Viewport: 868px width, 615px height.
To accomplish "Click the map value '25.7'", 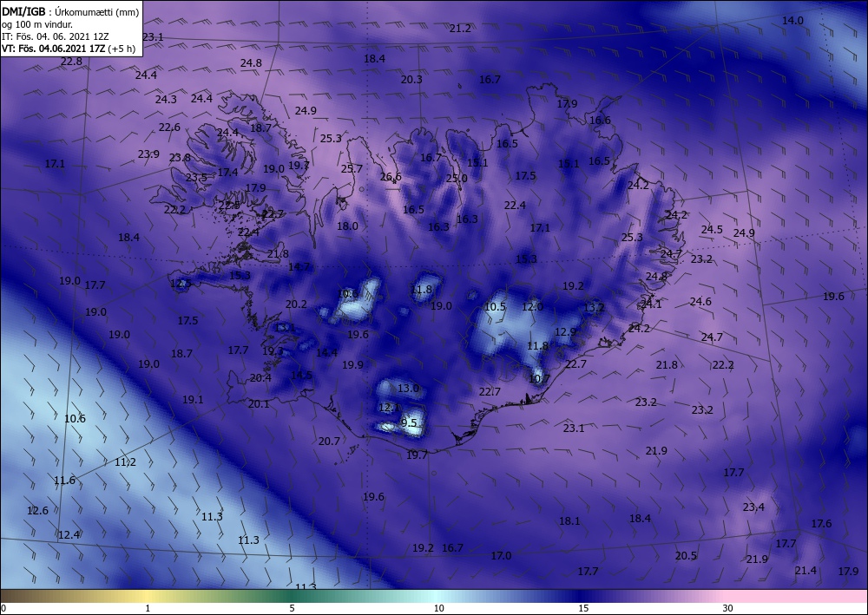I will click(352, 168).
